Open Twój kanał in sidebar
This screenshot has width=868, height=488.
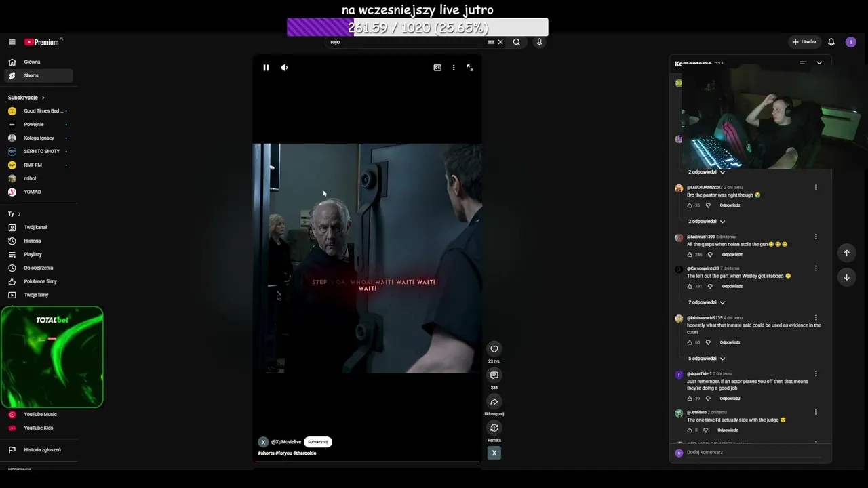pyautogui.click(x=38, y=228)
